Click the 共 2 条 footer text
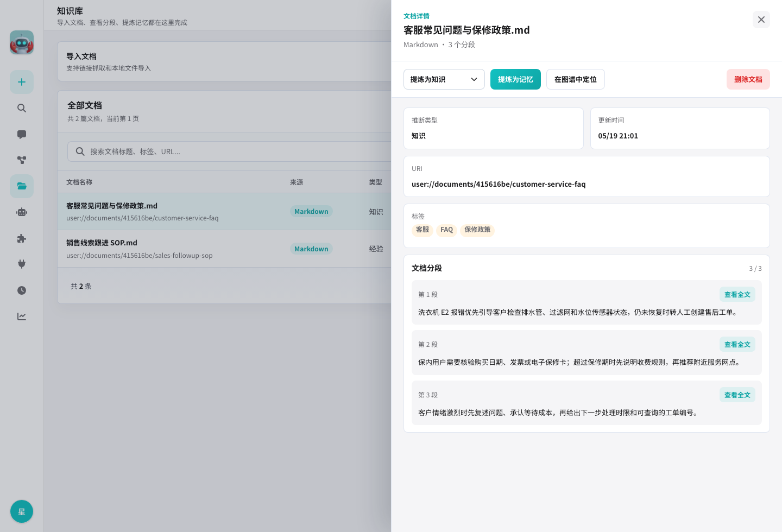 click(x=81, y=286)
